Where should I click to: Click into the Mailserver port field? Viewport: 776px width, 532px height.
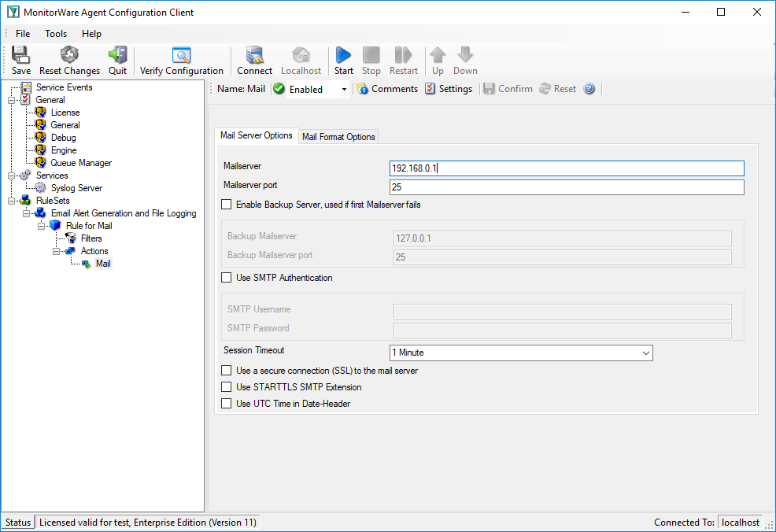click(567, 187)
